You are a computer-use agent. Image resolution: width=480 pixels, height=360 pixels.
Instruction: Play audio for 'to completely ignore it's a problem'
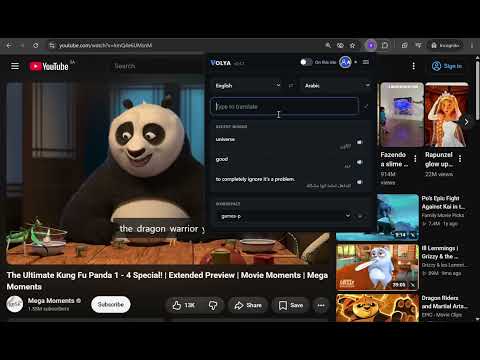coord(359,182)
